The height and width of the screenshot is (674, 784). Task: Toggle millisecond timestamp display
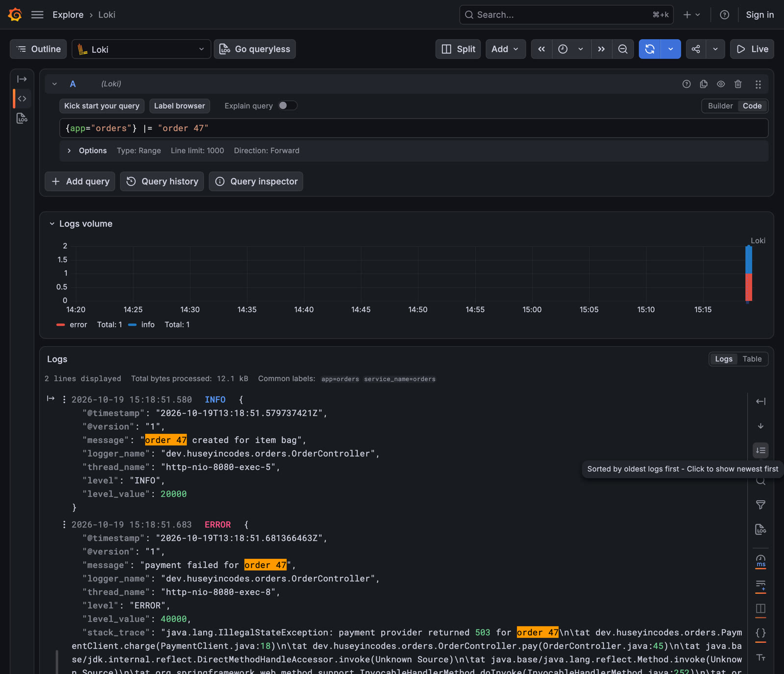click(760, 561)
